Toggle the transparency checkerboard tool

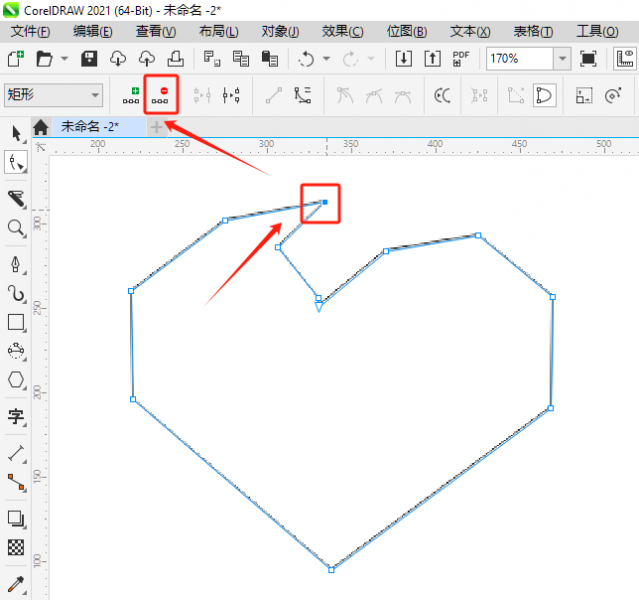pyautogui.click(x=16, y=547)
